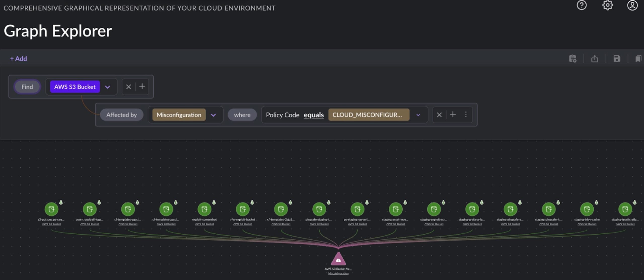Open the saved queries bookmark icon
Screen dimensions: 644x280
click(638, 59)
